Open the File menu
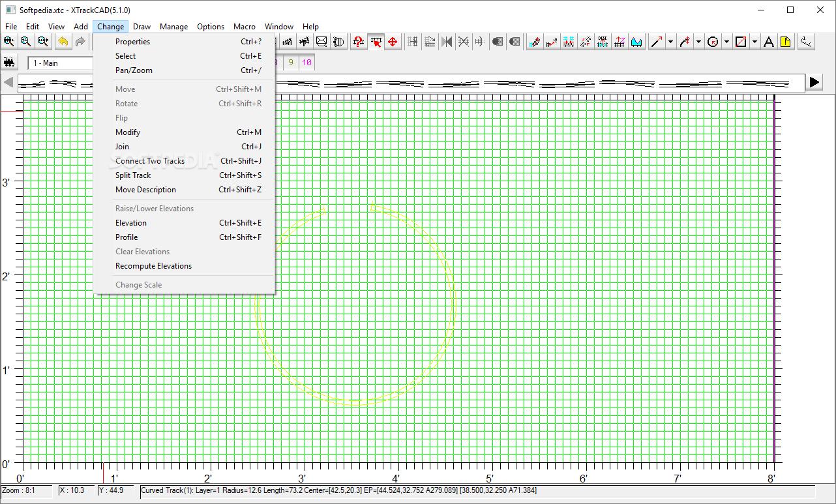This screenshot has height=504, width=836. tap(11, 27)
